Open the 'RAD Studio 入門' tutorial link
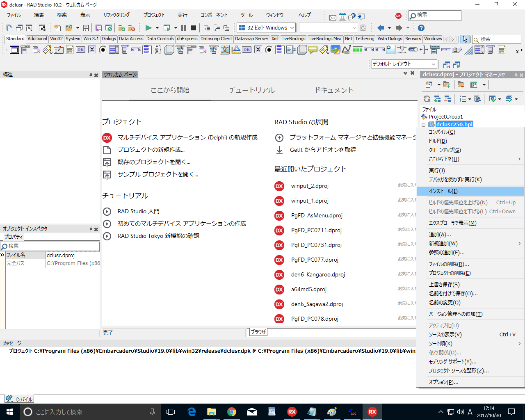 coord(139,211)
